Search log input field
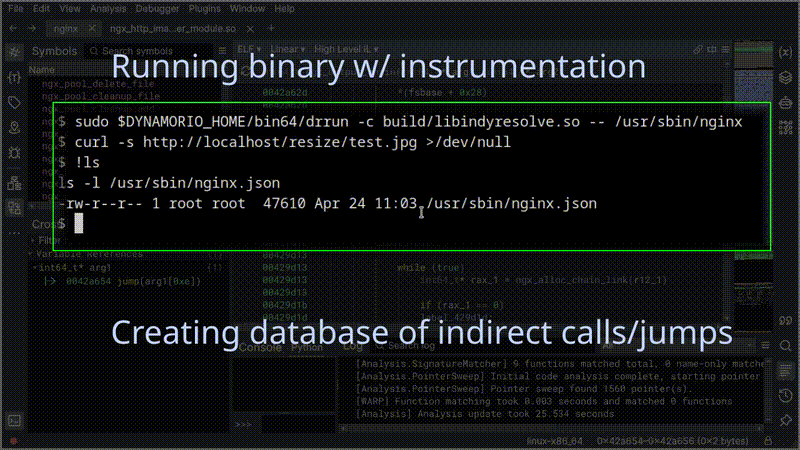800x450 pixels. tap(485, 346)
